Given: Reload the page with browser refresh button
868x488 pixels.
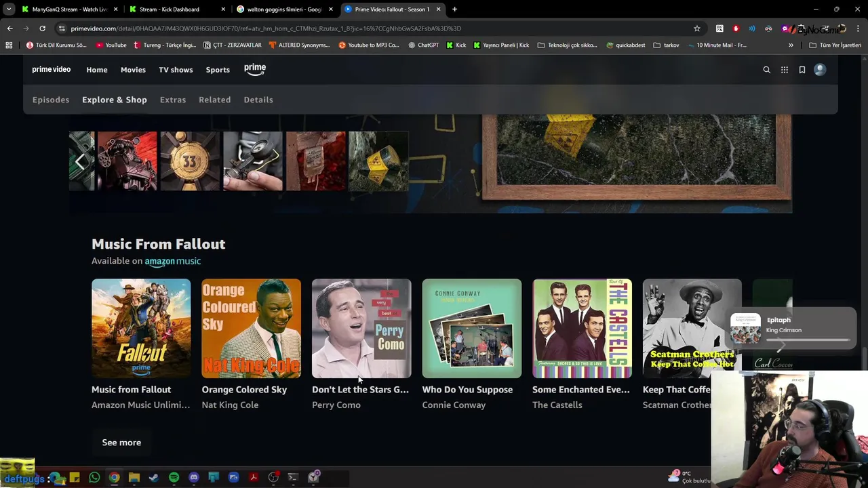Looking at the screenshot, I should (42, 28).
